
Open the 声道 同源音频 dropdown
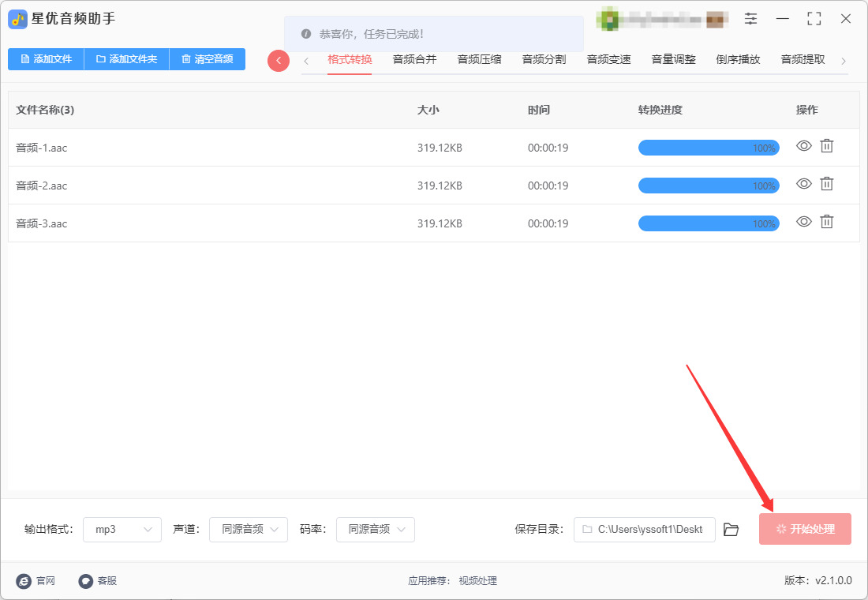(x=249, y=530)
